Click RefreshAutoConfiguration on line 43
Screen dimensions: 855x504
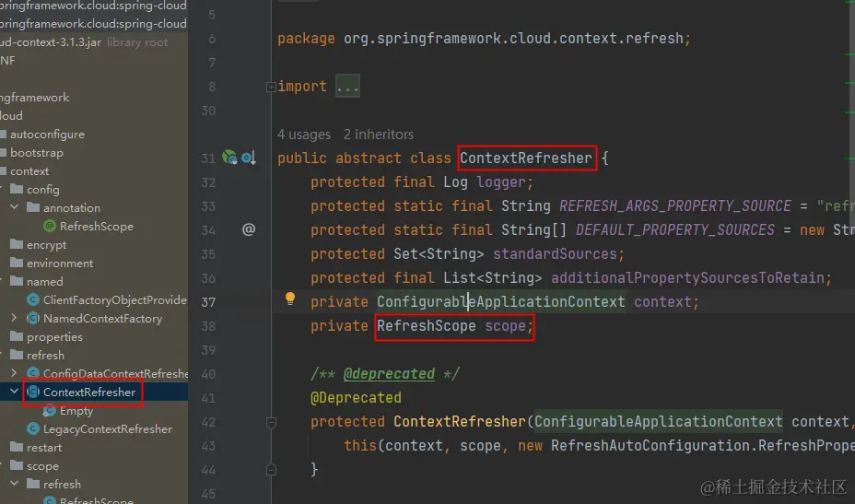tap(650, 446)
